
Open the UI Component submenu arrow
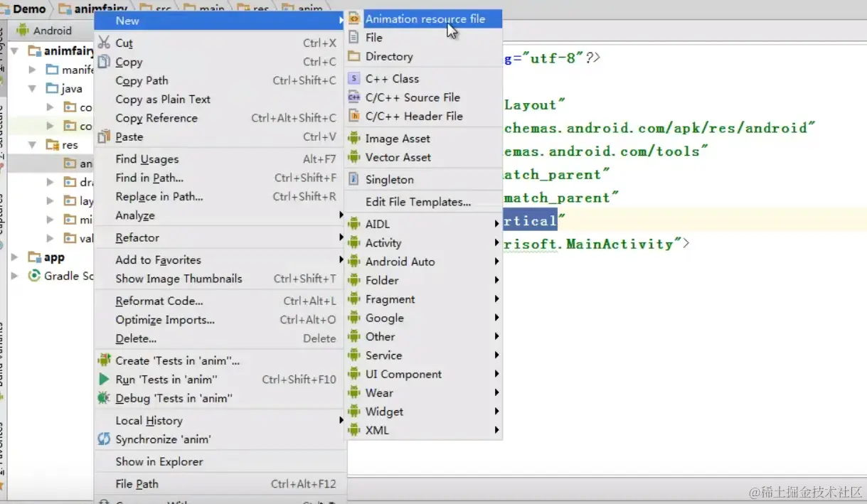coord(496,374)
